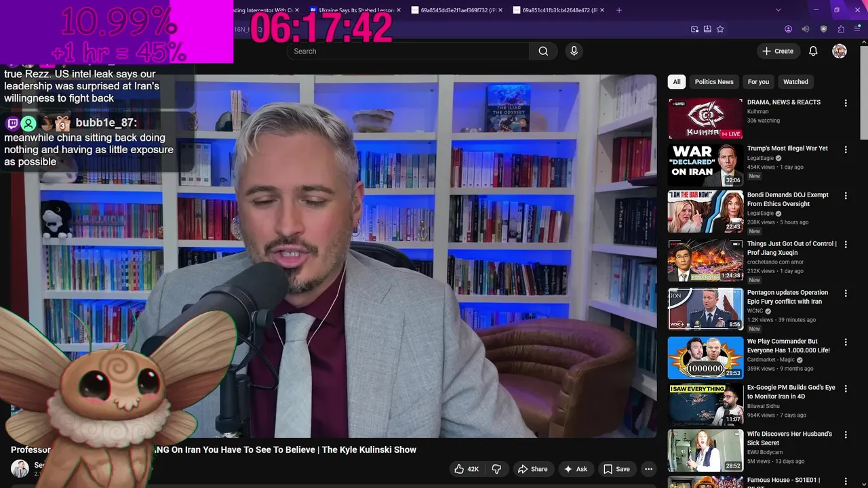
Task: Open options for Wife Discovers Her Husband's video
Action: pos(846,434)
